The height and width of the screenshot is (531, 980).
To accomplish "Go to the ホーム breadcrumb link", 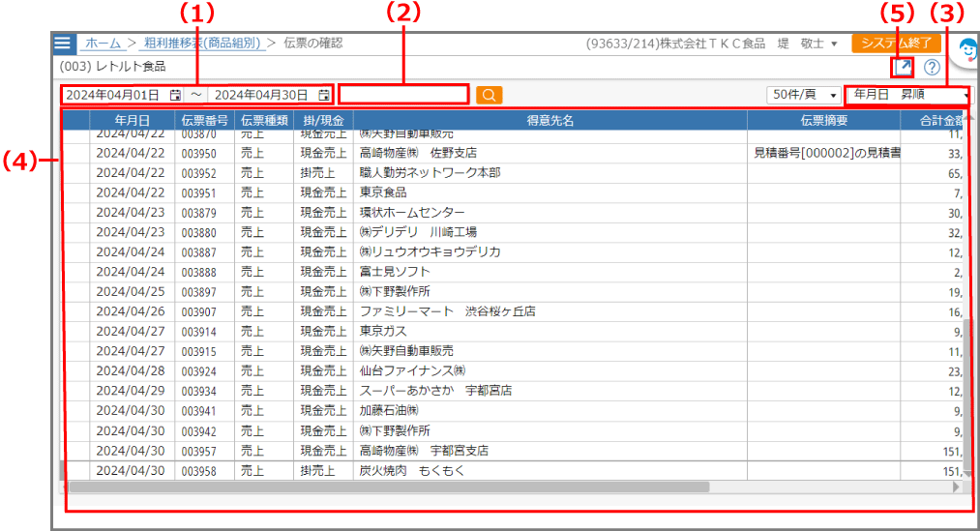I will coord(103,44).
